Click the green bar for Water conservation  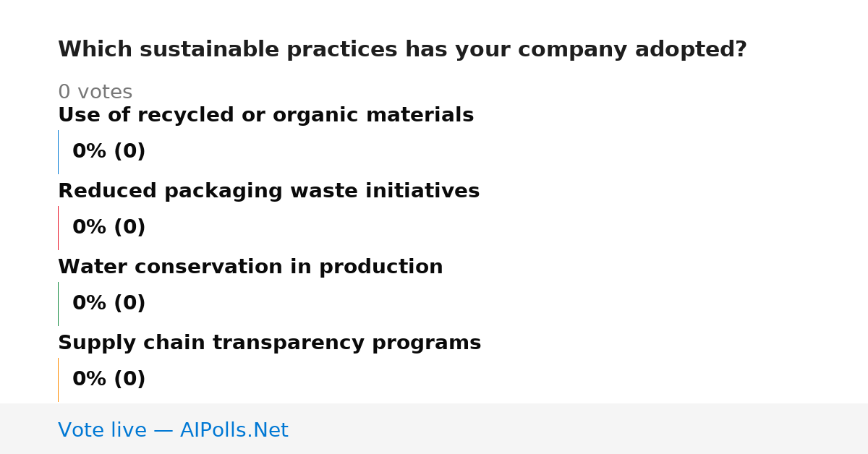(x=58, y=304)
